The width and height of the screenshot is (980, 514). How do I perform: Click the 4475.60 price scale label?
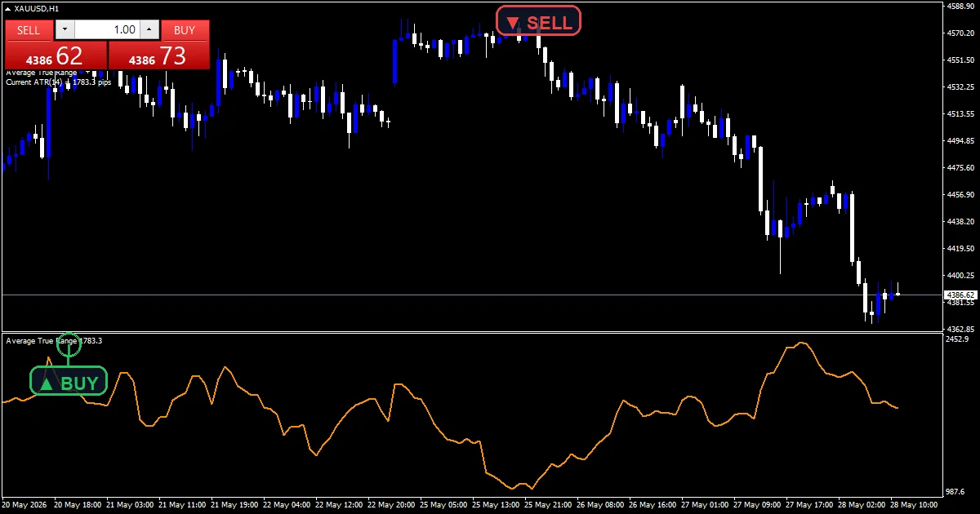pyautogui.click(x=960, y=167)
